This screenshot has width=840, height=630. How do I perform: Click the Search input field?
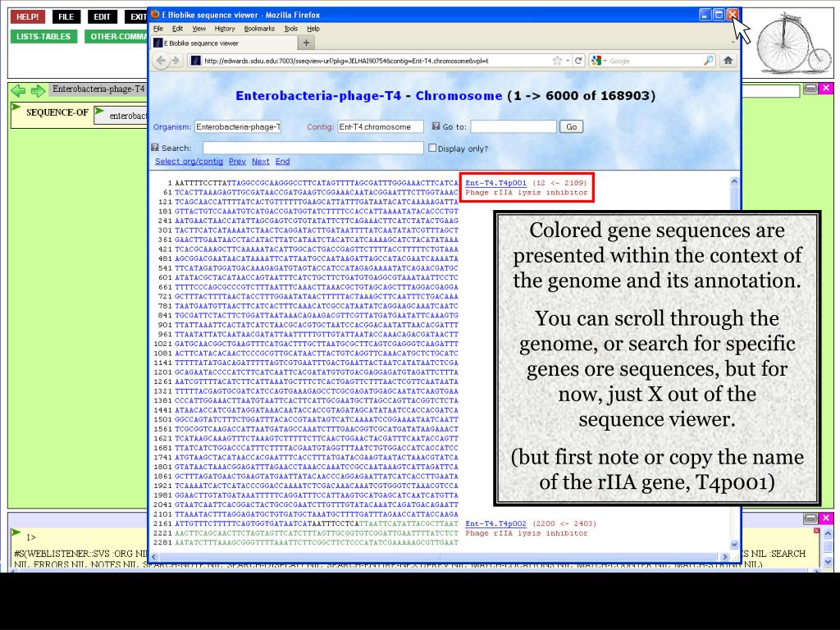point(313,148)
